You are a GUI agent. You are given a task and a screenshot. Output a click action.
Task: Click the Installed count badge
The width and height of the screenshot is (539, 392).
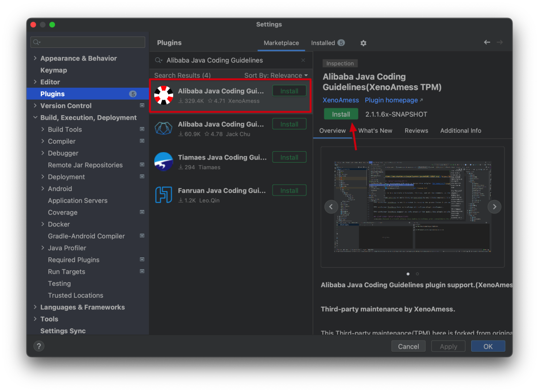click(x=341, y=42)
